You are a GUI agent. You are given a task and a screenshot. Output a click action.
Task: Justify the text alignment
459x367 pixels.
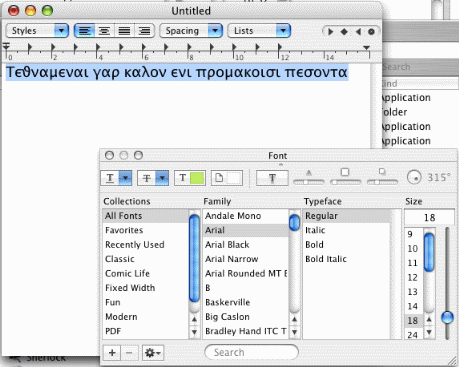point(124,31)
